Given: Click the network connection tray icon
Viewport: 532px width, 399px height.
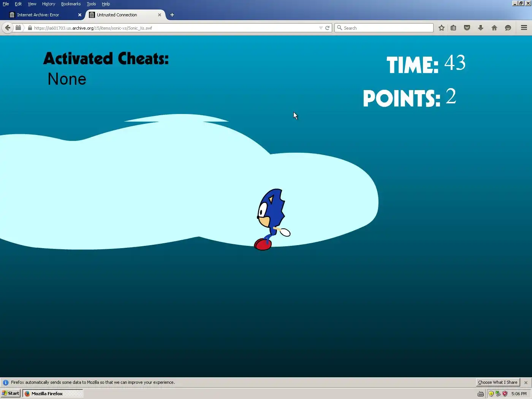Looking at the screenshot, I should click(x=498, y=394).
